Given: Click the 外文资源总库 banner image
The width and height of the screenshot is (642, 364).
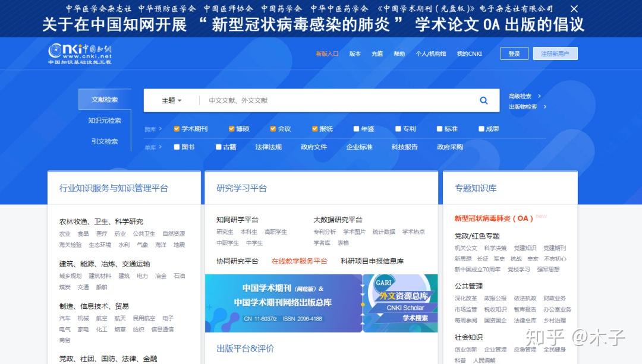Looking at the screenshot, I should tap(401, 303).
